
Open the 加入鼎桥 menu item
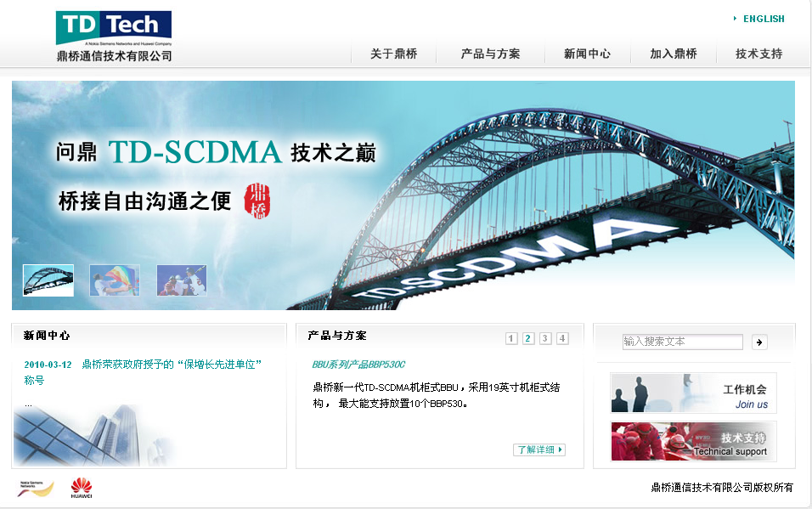[674, 54]
